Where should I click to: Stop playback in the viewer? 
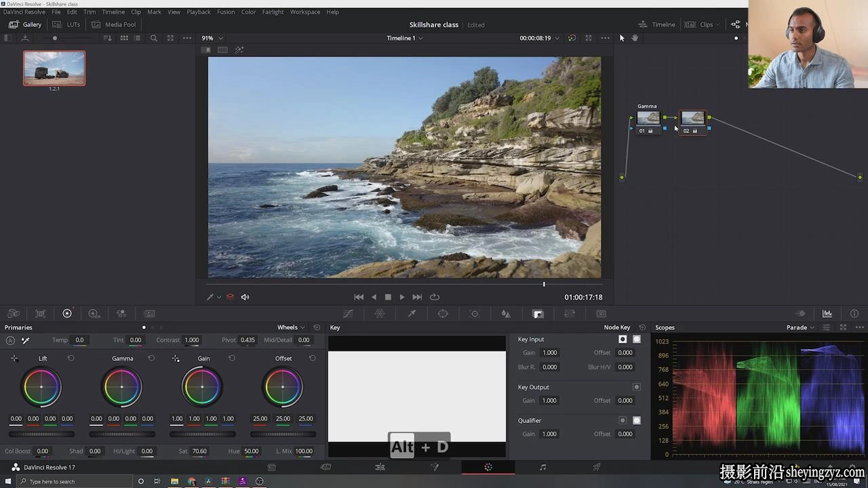coord(388,297)
